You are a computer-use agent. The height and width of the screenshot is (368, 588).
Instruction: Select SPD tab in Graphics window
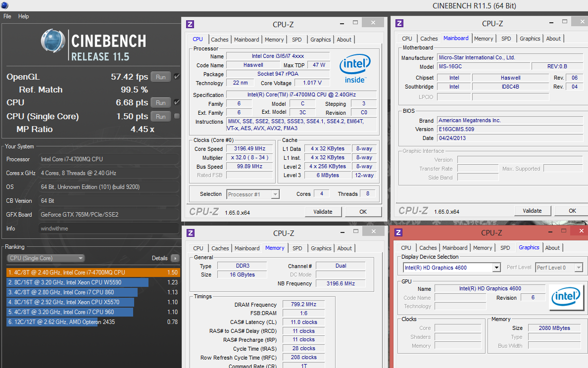(x=505, y=248)
